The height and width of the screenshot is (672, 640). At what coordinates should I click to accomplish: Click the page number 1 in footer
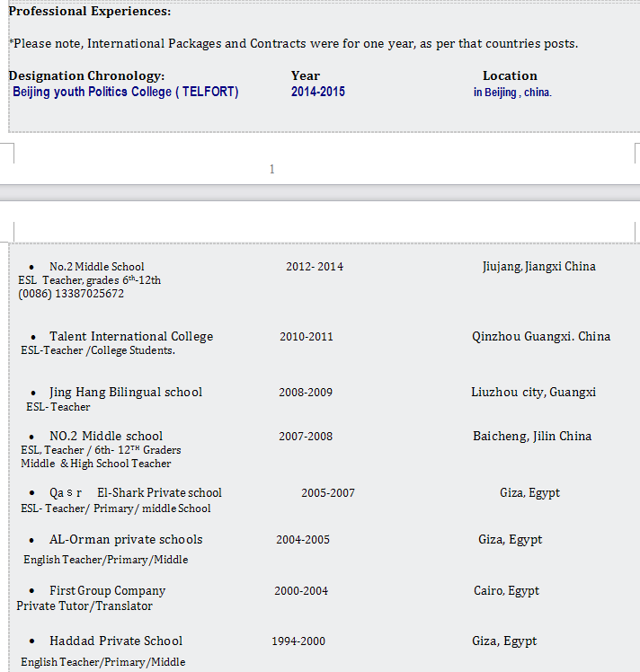point(272,169)
